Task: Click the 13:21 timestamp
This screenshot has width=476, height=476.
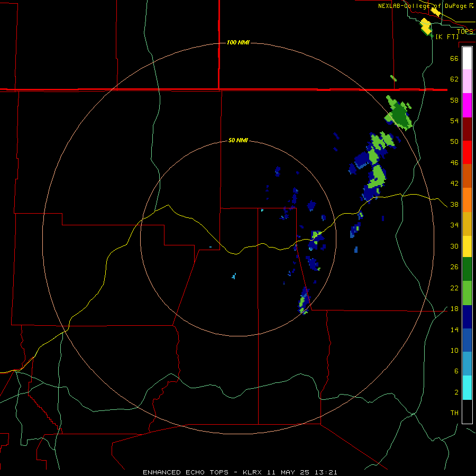Action: [x=325, y=472]
